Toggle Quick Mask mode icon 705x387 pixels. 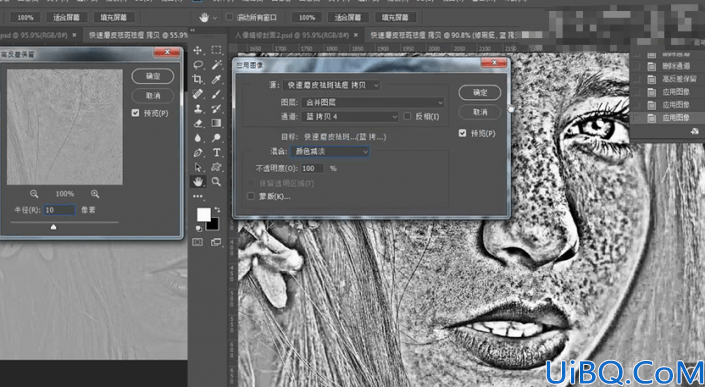tap(198, 242)
